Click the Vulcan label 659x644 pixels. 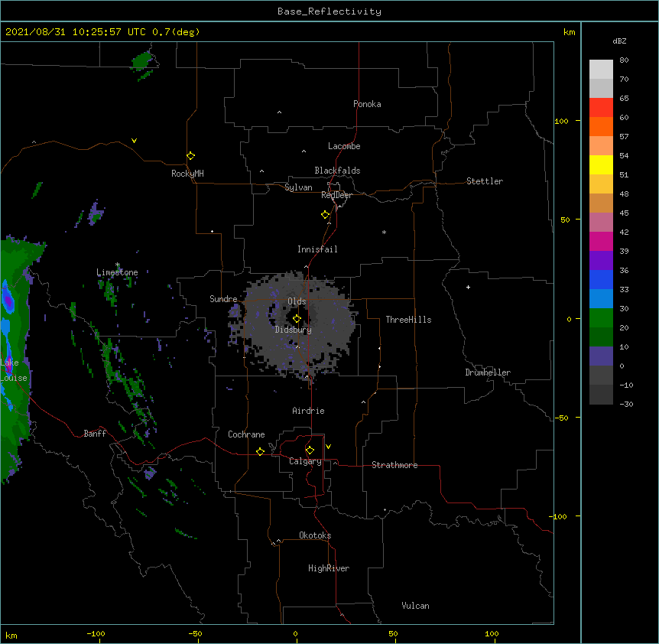[415, 606]
